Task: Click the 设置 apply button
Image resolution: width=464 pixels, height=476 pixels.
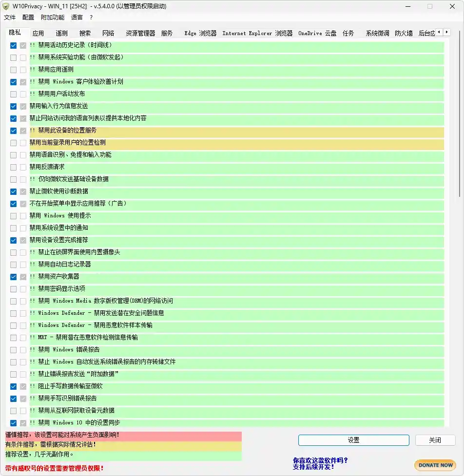Action: pyautogui.click(x=353, y=440)
